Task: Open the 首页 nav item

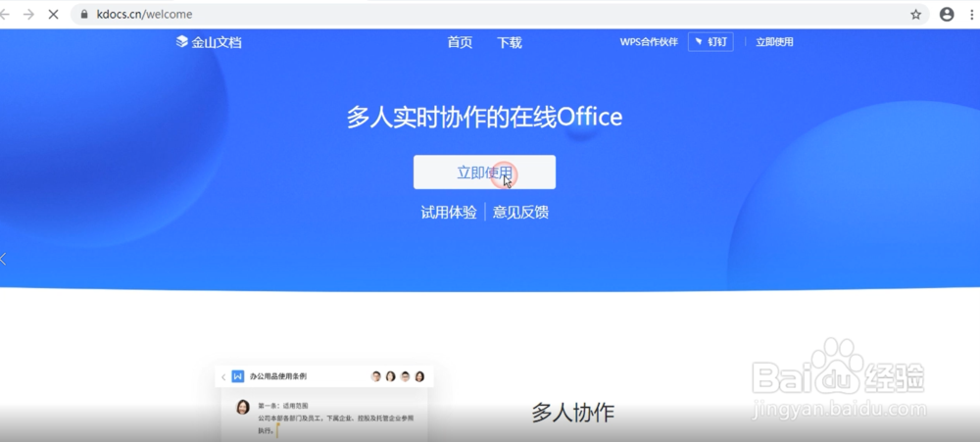Action: [460, 42]
